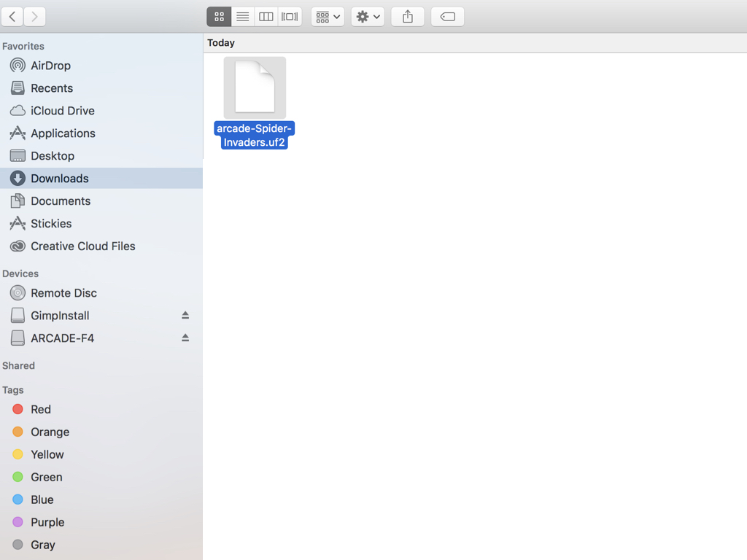Go forward with the right arrow button
Screen dimensions: 747x560
34,17
